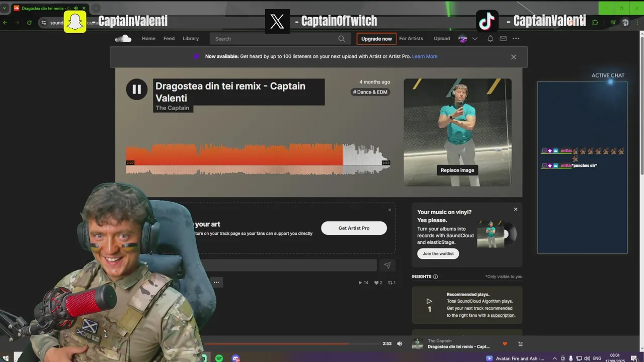Open the track more options ellipsis button
Viewport: 644px width, 362px height.
pyautogui.click(x=216, y=283)
